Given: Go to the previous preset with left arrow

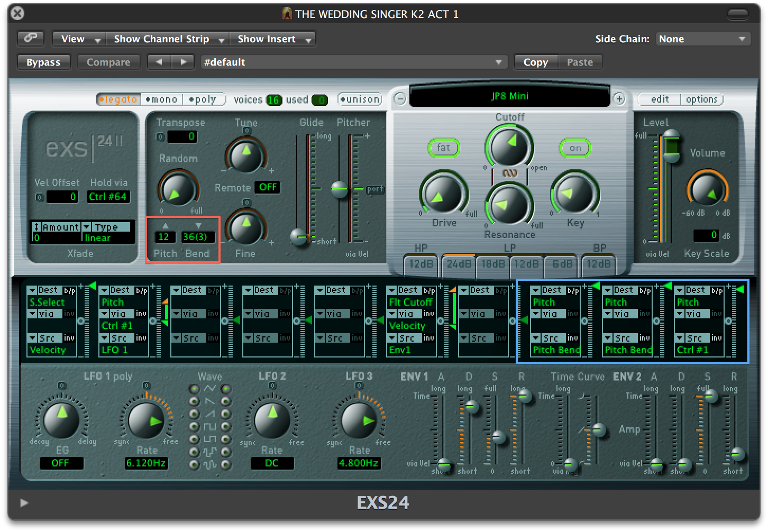Looking at the screenshot, I should (x=159, y=62).
